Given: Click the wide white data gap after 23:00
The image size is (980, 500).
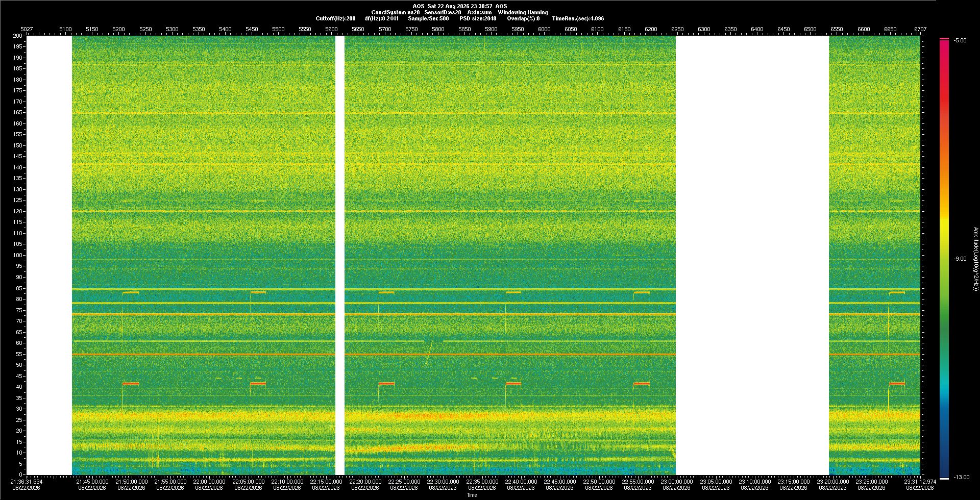Looking at the screenshot, I should (752, 255).
